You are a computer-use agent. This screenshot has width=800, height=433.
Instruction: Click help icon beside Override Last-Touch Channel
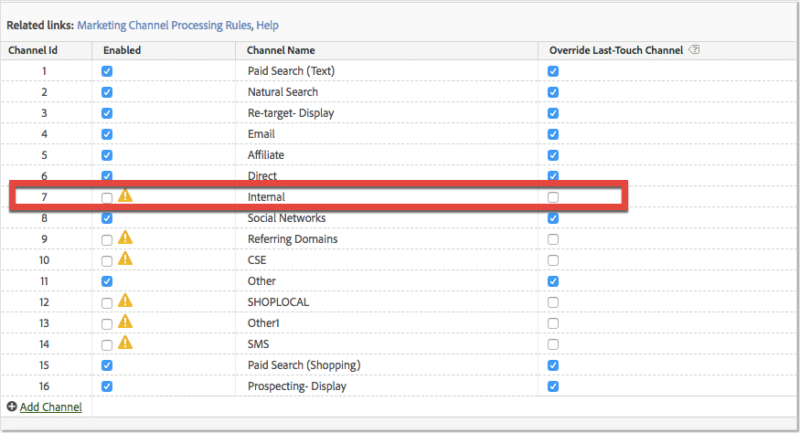[694, 49]
